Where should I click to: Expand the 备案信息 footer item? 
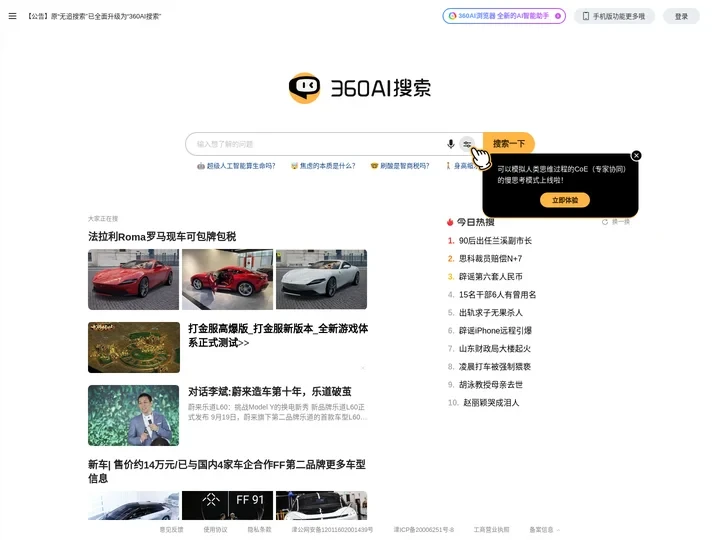click(x=544, y=529)
